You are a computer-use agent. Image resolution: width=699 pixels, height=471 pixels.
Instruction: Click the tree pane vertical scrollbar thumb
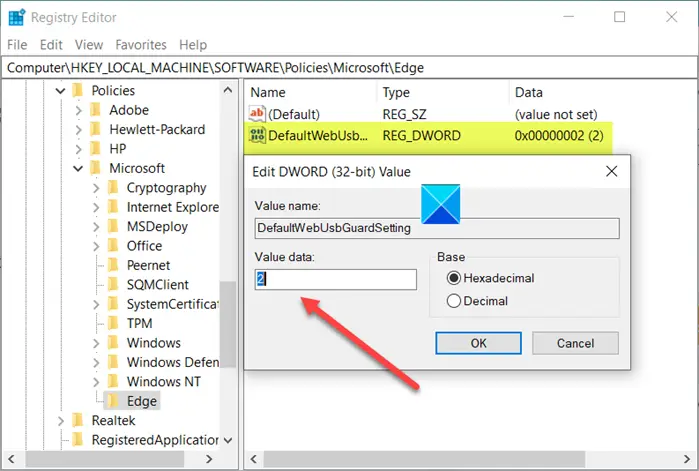[x=228, y=324]
